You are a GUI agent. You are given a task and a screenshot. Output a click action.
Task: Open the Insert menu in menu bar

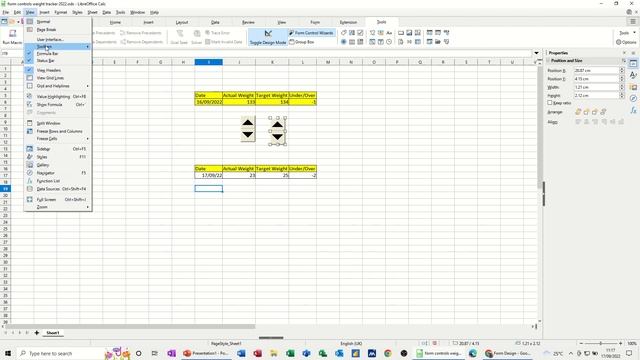[44, 12]
